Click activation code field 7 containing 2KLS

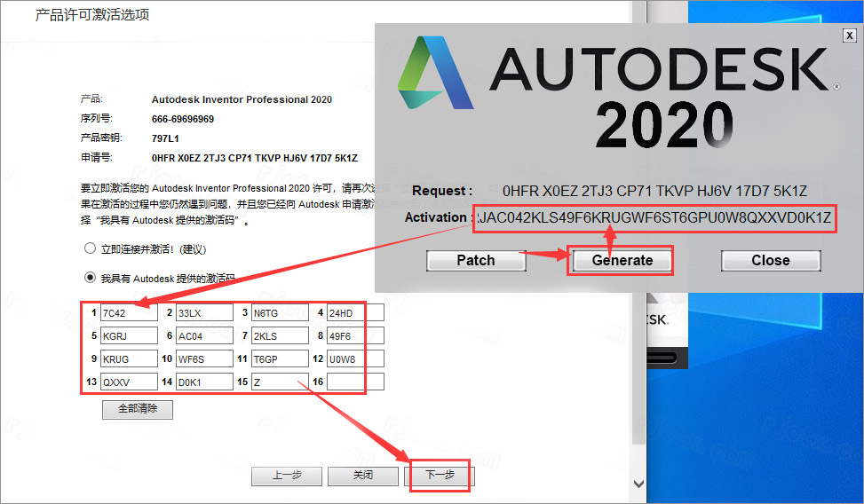coord(280,336)
